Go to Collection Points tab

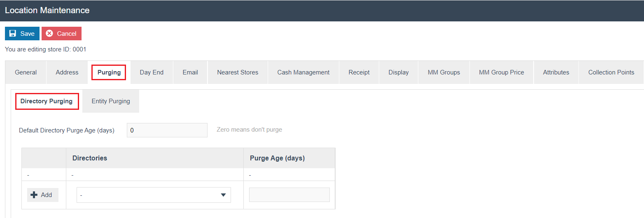(611, 72)
